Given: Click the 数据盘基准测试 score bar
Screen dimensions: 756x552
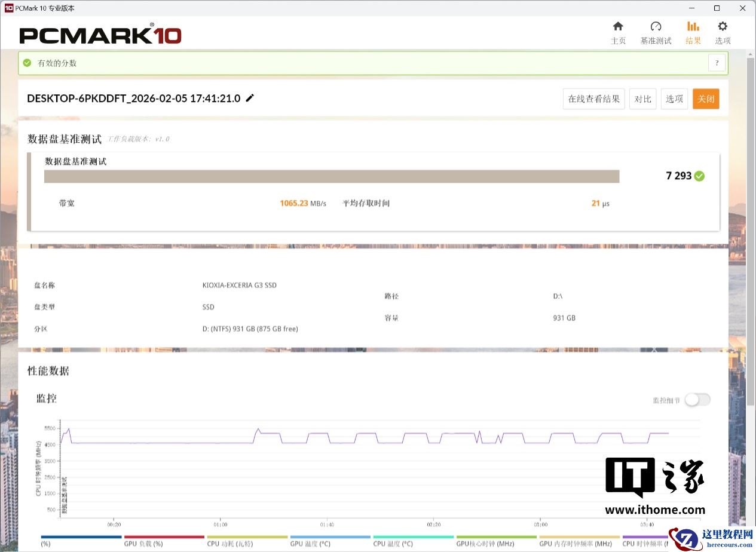Looking at the screenshot, I should tap(332, 176).
